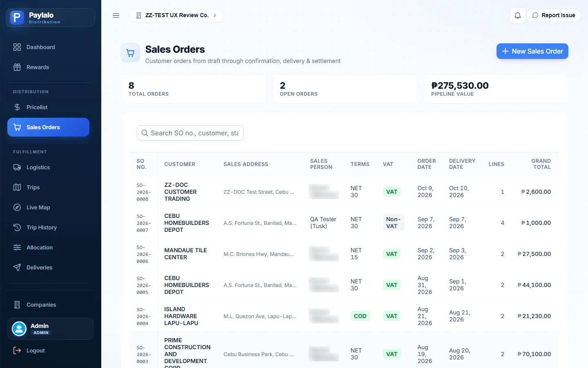Click the ₱275,530.00 pipeline value card

point(496,89)
